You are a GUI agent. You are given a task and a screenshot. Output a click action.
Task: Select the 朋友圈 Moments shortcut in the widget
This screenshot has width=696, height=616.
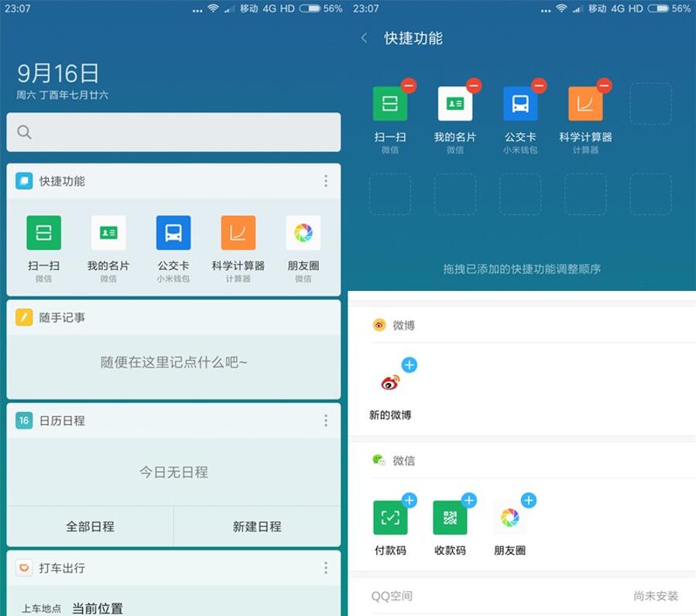(302, 232)
